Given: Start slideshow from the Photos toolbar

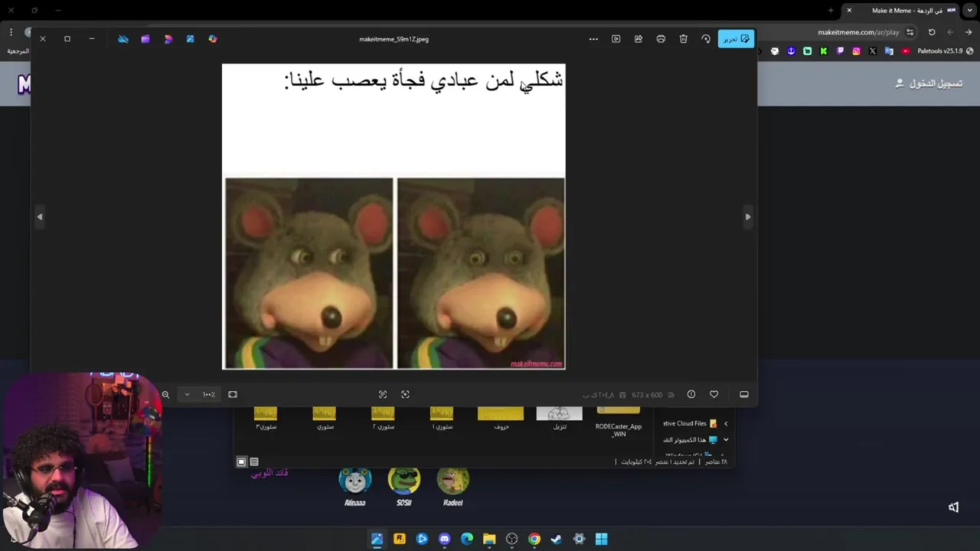Looking at the screenshot, I should point(616,39).
